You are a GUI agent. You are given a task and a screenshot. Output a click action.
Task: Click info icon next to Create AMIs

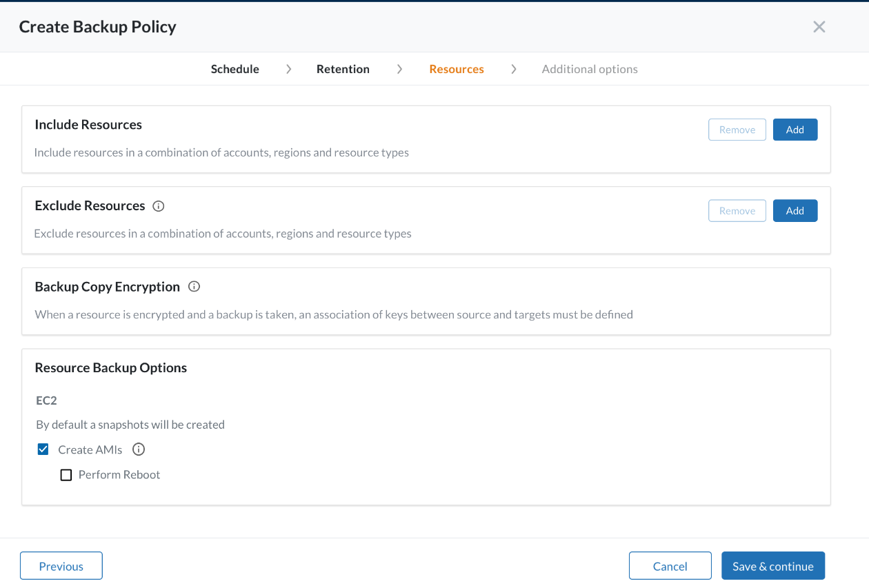pyautogui.click(x=139, y=449)
